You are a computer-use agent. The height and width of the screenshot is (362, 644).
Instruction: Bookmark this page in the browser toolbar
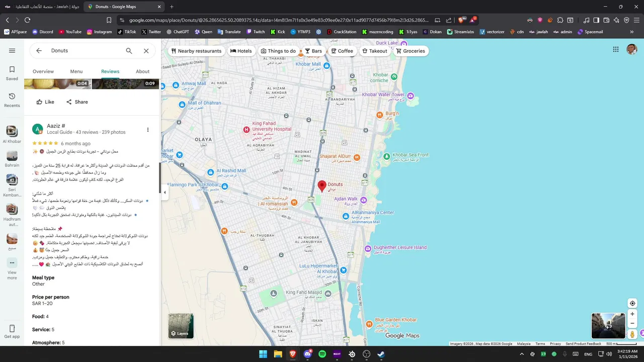(109, 20)
